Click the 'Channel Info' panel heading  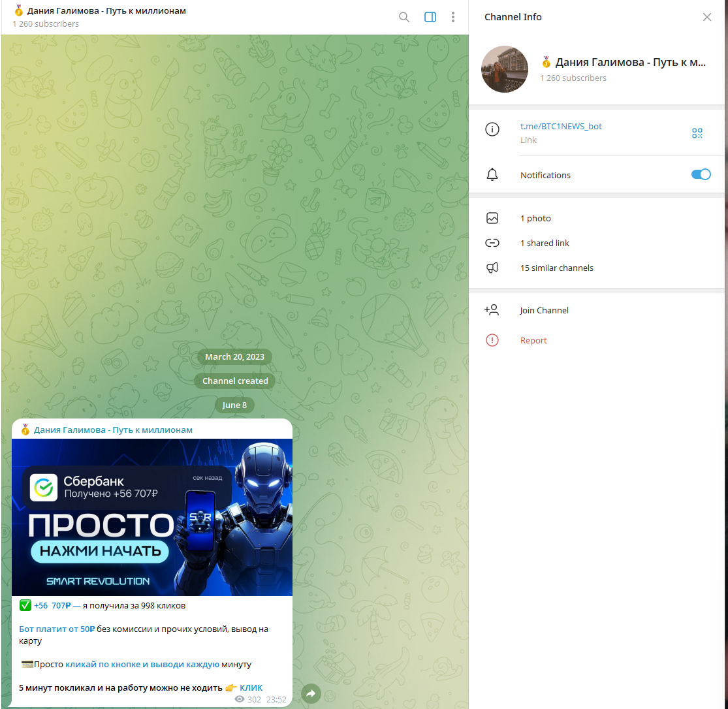coord(513,17)
